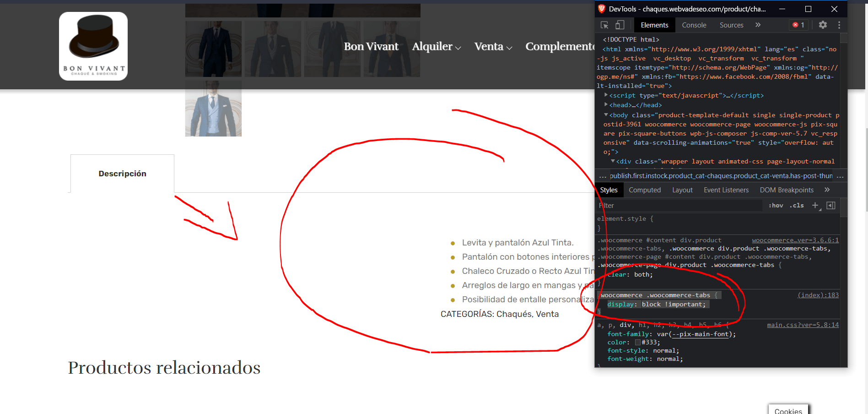Switch to the Sources panel tab
Screen dimensions: 868x414
[731, 25]
